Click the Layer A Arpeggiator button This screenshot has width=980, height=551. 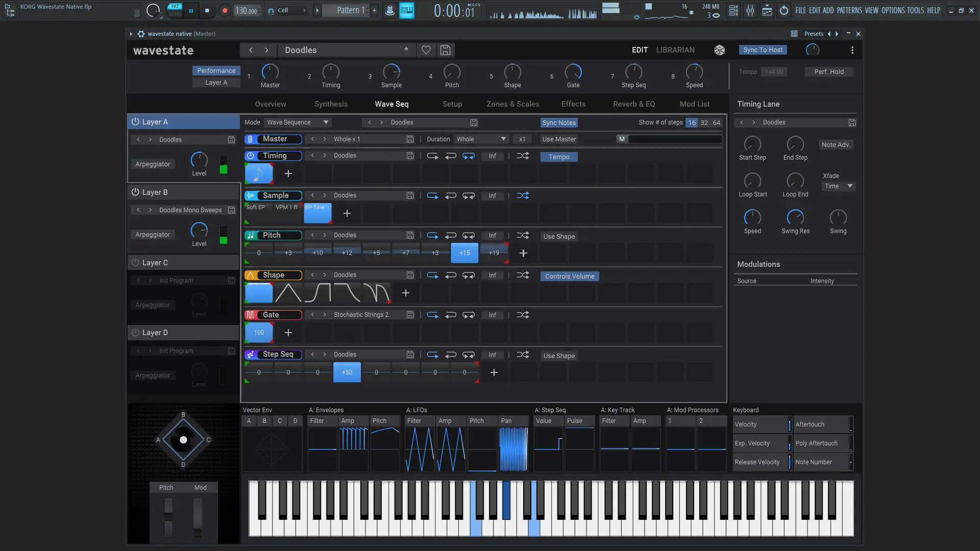tap(153, 164)
